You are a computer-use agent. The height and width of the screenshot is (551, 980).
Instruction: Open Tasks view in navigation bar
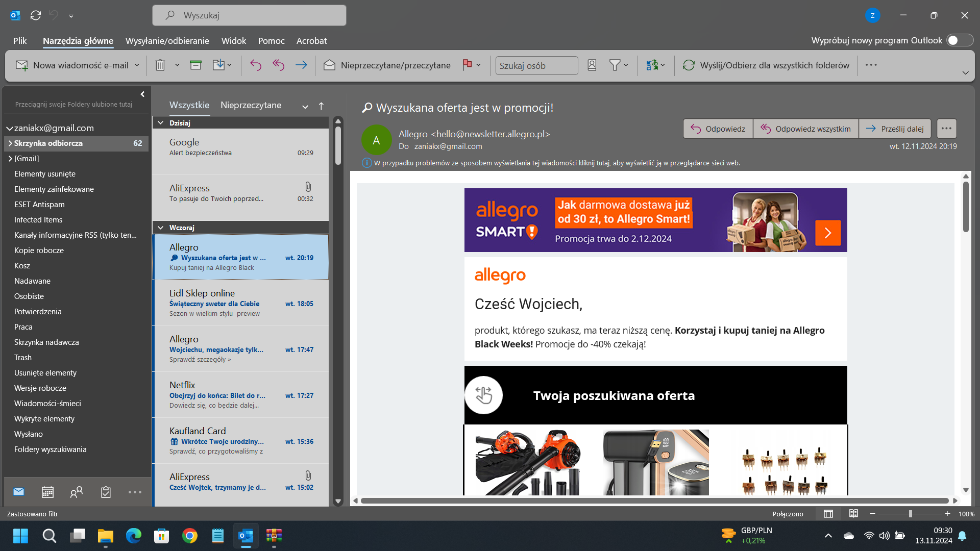coord(106,492)
